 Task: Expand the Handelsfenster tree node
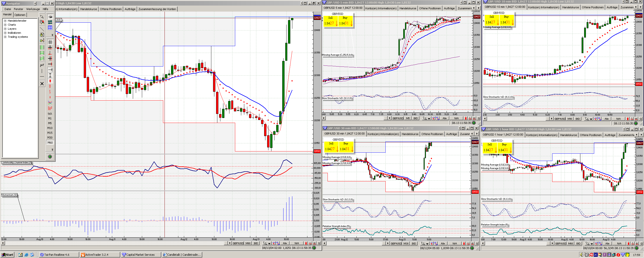(x=5, y=21)
